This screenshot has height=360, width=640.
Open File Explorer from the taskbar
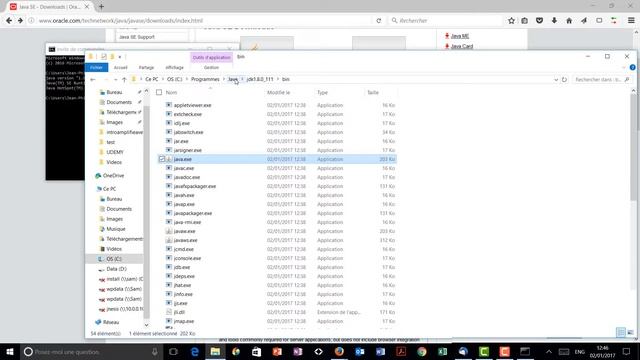pos(215,351)
